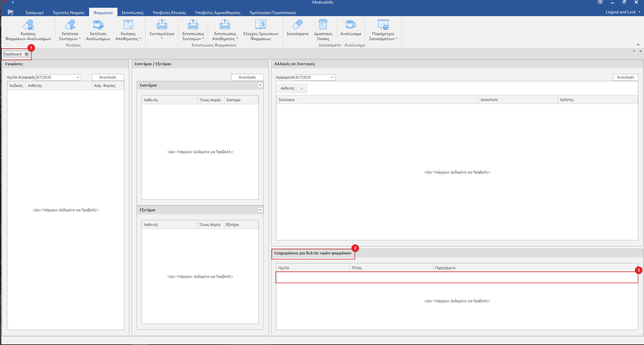The height and width of the screenshot is (345, 644).
Task: Switch to the Εκτυπώσεις ribbon tab
Action: pyautogui.click(x=133, y=13)
